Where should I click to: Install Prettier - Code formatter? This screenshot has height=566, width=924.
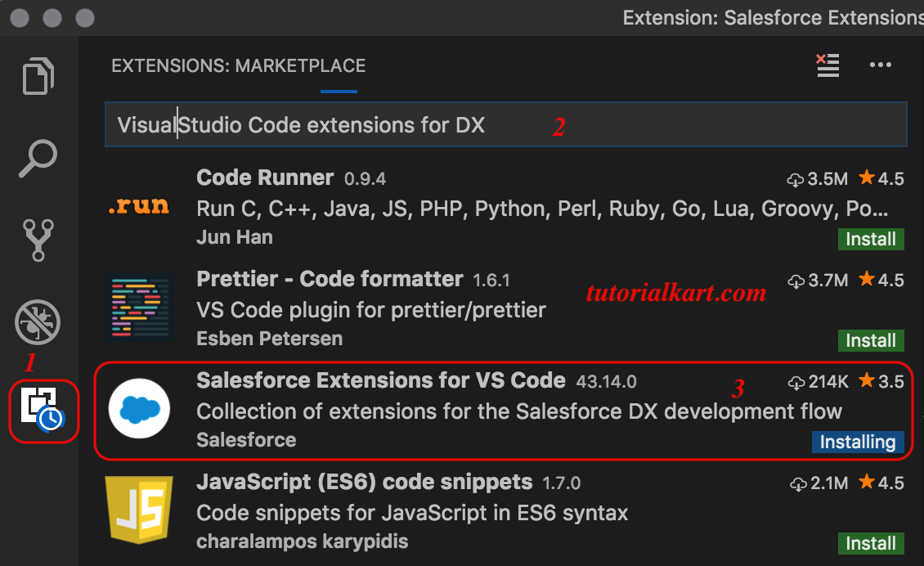[871, 340]
